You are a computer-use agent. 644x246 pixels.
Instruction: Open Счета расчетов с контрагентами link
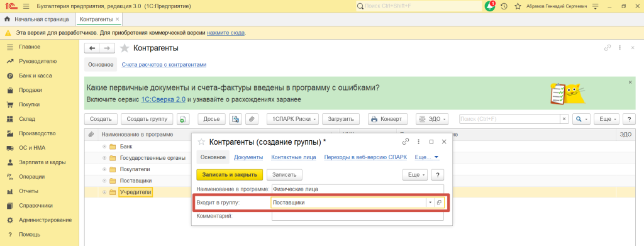[164, 65]
